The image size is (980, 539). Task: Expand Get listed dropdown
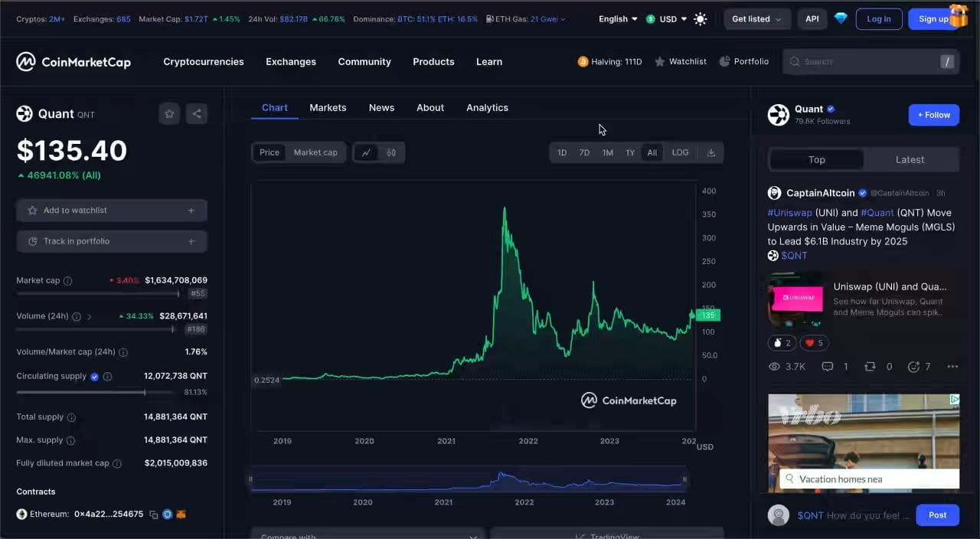(756, 19)
